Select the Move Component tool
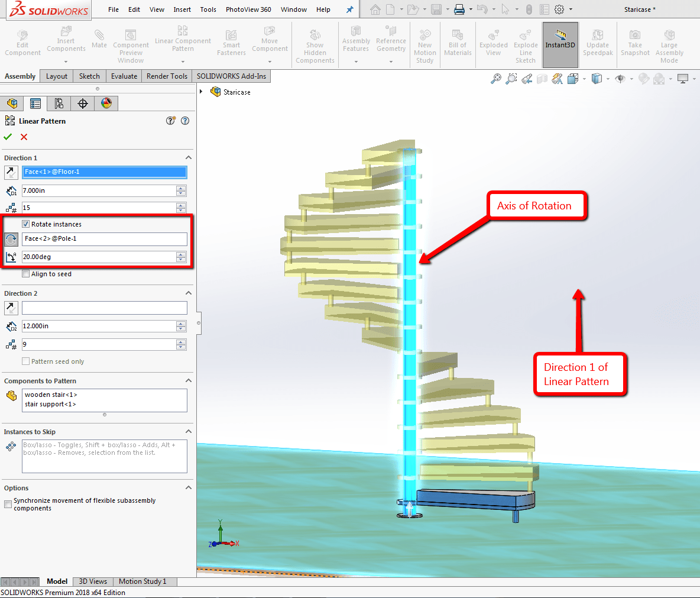Image resolution: width=700 pixels, height=598 pixels. pyautogui.click(x=270, y=40)
